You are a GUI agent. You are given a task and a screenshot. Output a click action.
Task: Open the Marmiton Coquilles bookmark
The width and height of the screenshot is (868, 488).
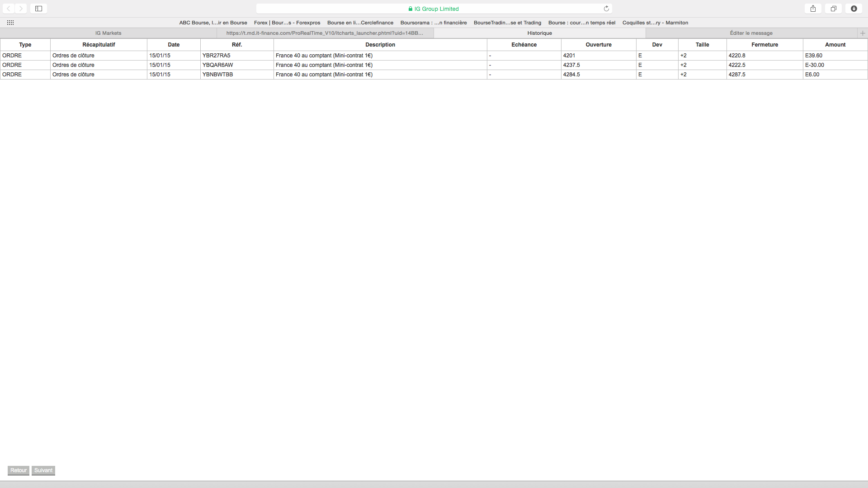[x=655, y=23]
